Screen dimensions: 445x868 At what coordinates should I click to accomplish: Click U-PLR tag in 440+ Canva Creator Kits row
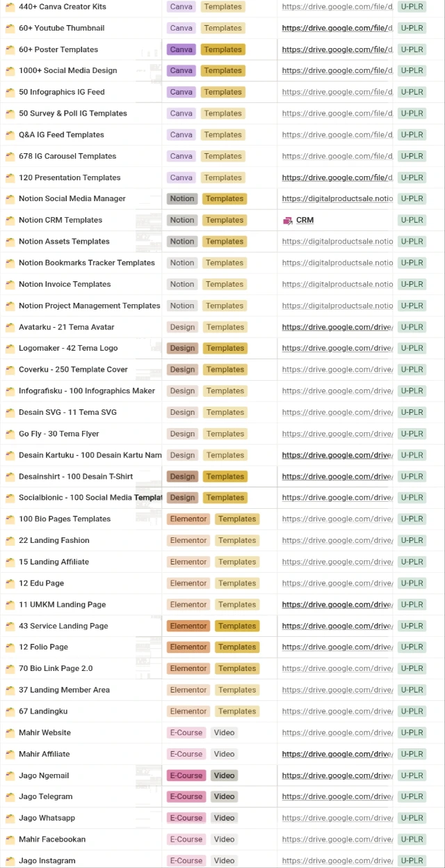click(412, 6)
